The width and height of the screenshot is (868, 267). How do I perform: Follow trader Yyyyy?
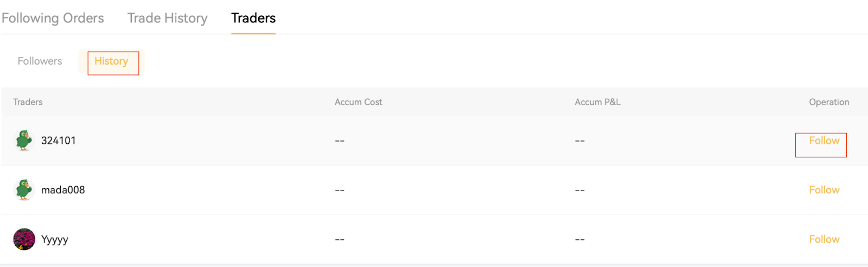(x=824, y=239)
